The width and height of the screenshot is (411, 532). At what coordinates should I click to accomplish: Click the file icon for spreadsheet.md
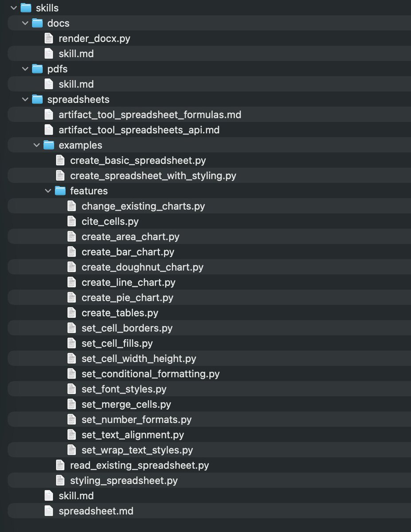tap(48, 511)
